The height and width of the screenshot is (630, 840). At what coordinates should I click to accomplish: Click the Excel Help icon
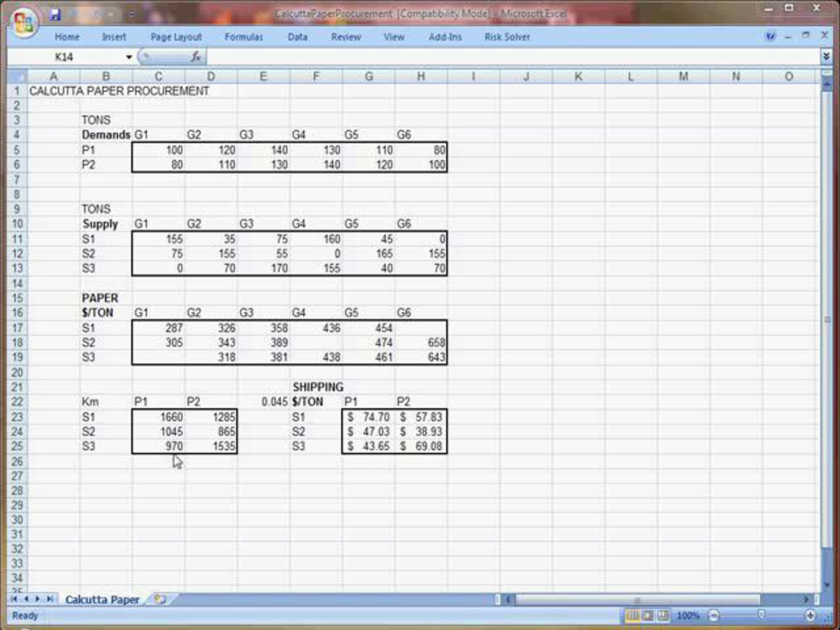(x=770, y=36)
